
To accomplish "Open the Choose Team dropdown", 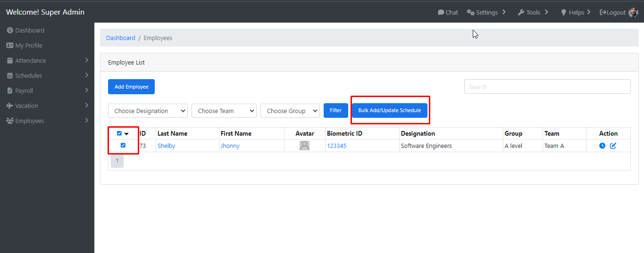I will click(224, 111).
